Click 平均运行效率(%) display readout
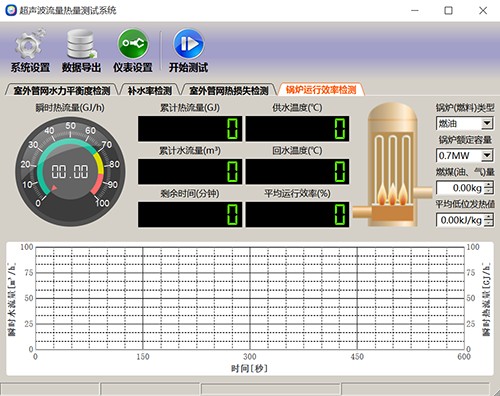The width and height of the screenshot is (500, 396). click(297, 214)
